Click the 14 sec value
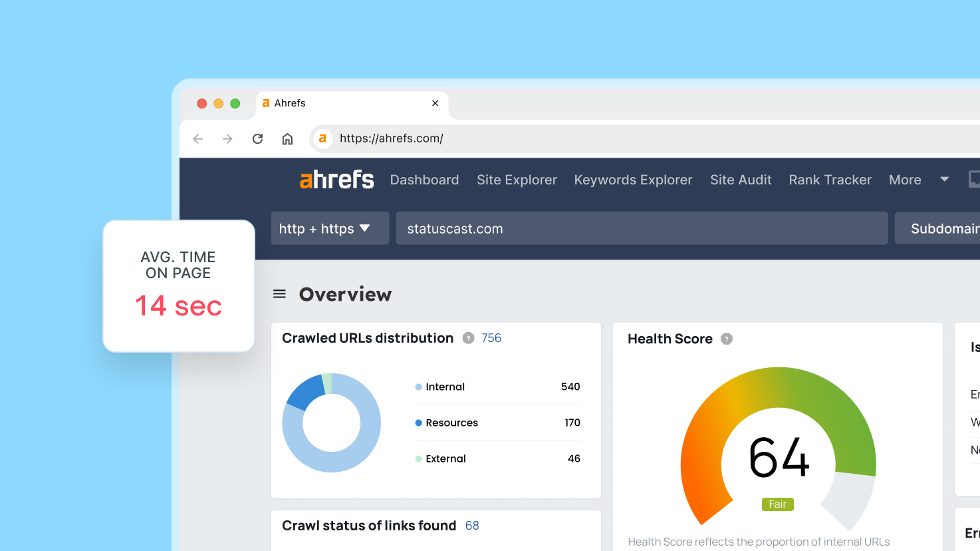The image size is (980, 551). point(178,306)
